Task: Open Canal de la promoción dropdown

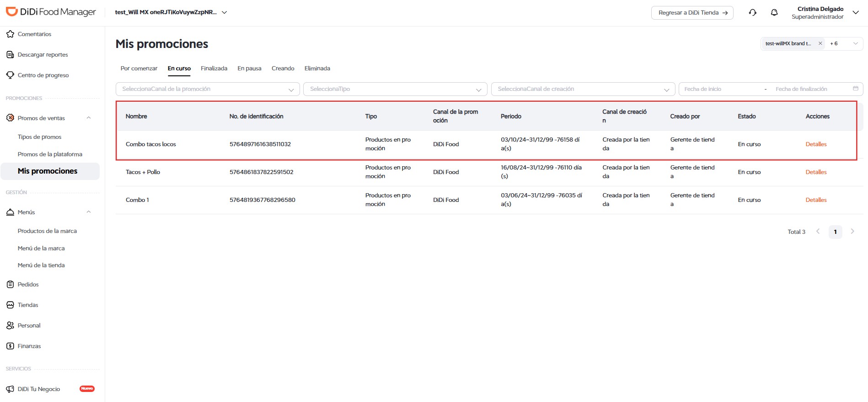Action: (x=208, y=89)
